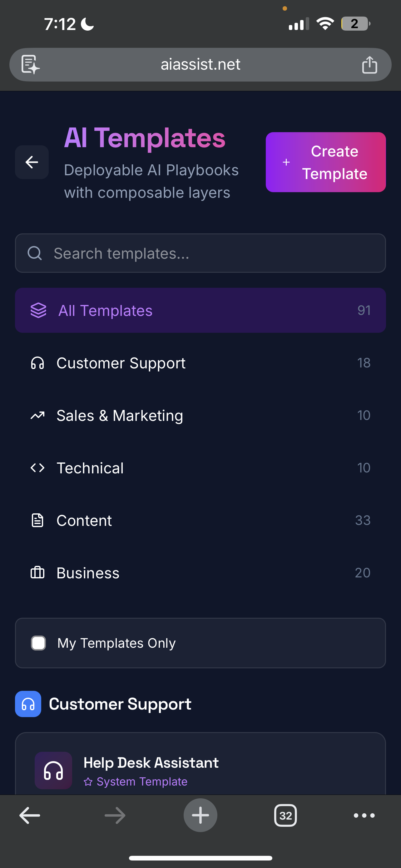Image resolution: width=401 pixels, height=868 pixels.
Task: Enable the My Templates Only checkbox
Action: (x=38, y=643)
